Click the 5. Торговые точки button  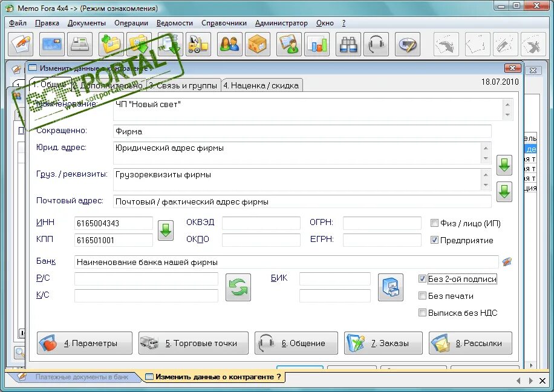(x=194, y=343)
